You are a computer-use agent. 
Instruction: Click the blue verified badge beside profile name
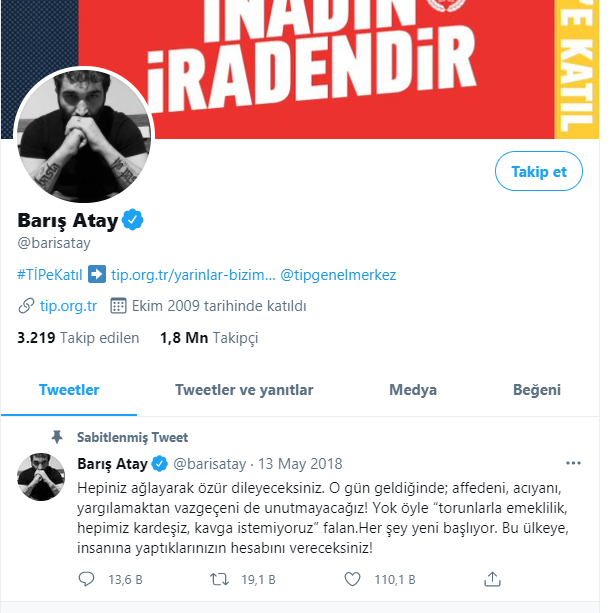(x=133, y=219)
